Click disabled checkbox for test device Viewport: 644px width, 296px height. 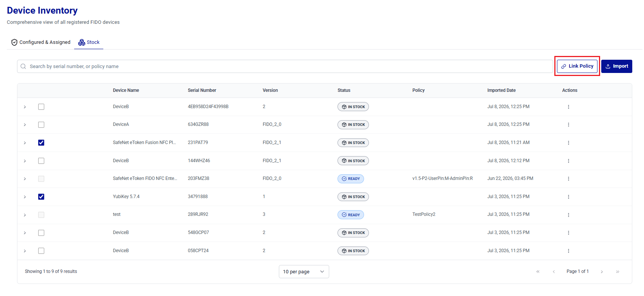coord(41,215)
